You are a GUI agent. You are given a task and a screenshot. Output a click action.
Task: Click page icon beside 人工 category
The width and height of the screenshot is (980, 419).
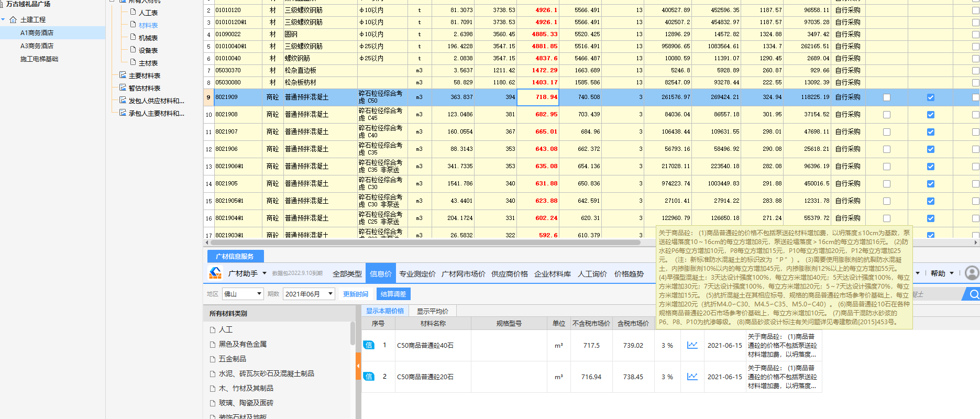pyautogui.click(x=212, y=330)
